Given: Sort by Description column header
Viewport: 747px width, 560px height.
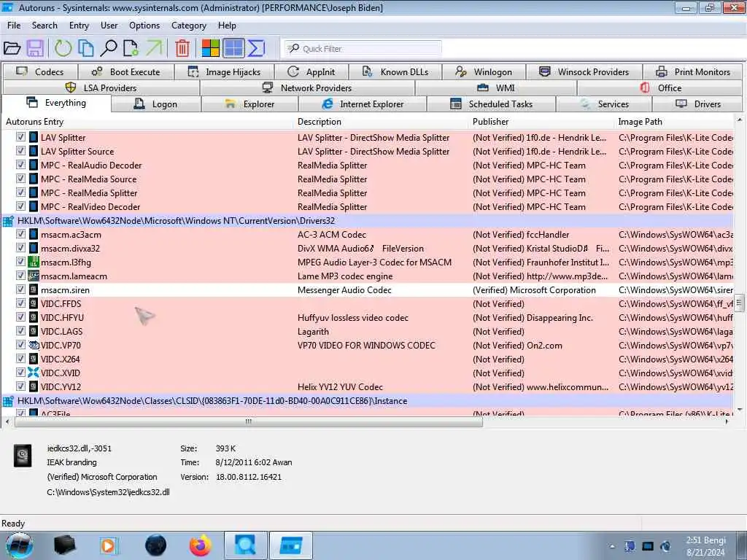Looking at the screenshot, I should point(381,122).
